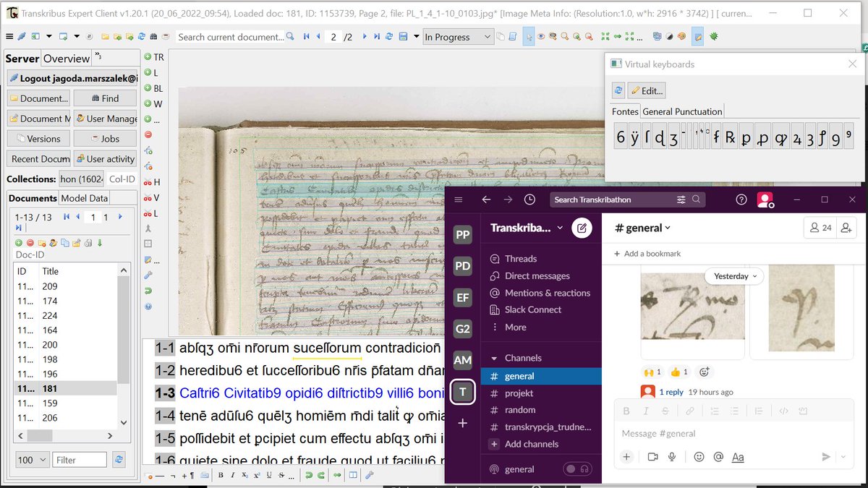The image size is (868, 488).
Task: Open the documents per page 100 dropdown
Action: [31, 460]
